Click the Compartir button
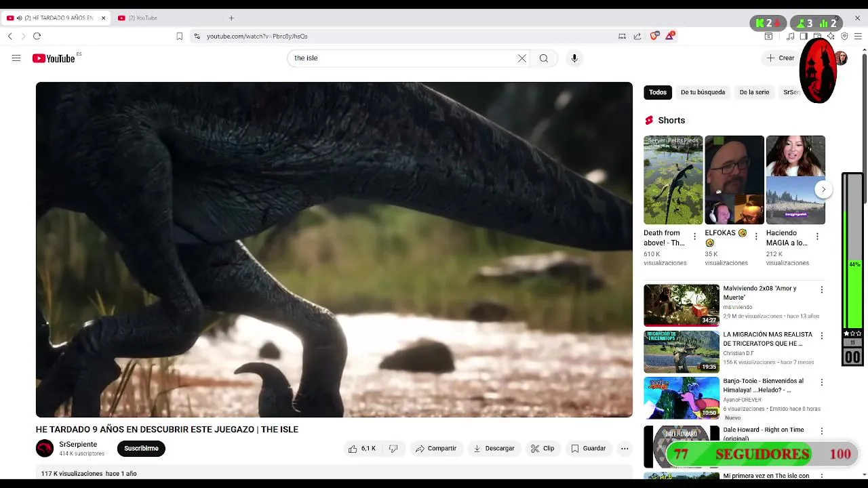The image size is (868, 488). 436,449
